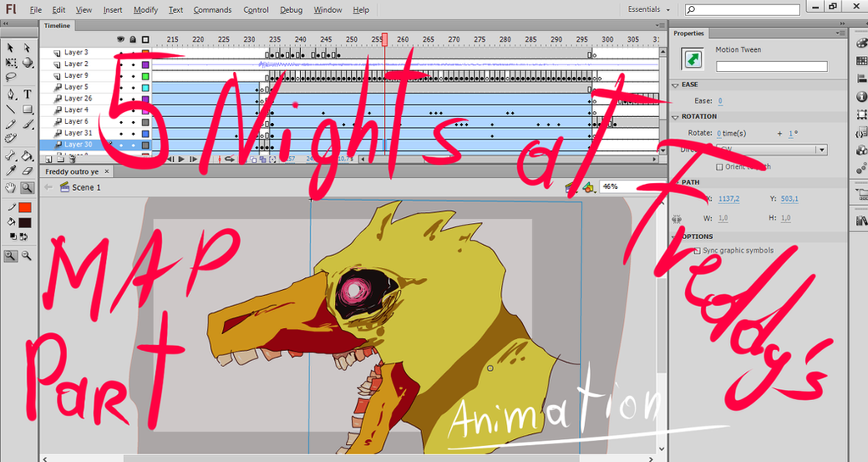Select the Eyedropper tool
Viewport: 868px width, 462px height.
10,171
